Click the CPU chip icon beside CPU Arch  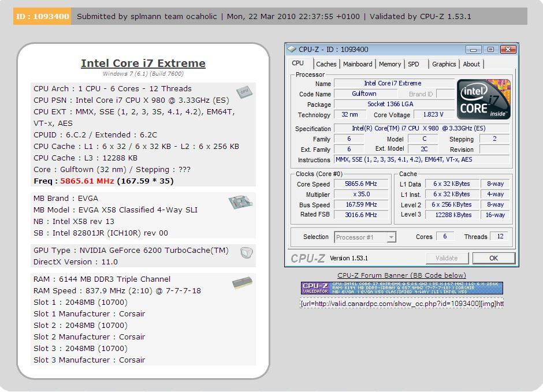coord(244,92)
